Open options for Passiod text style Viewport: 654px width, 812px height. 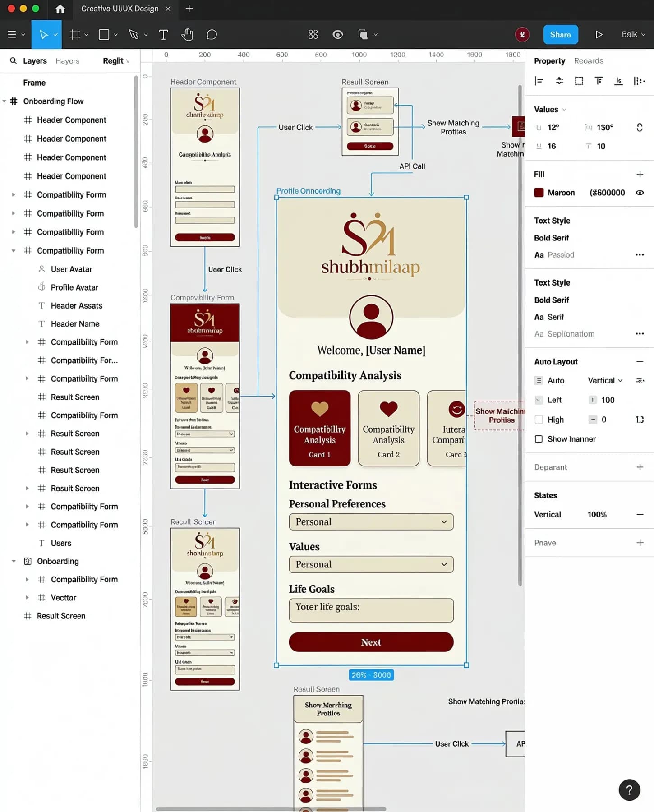pyautogui.click(x=640, y=255)
